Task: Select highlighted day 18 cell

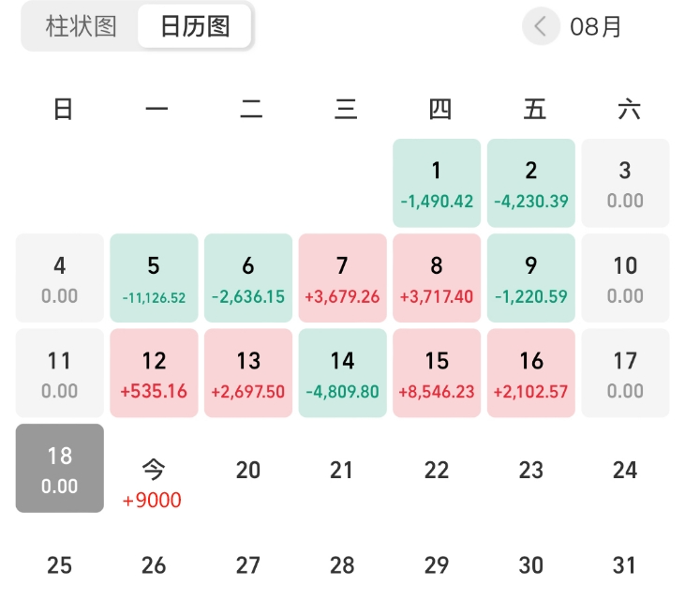Action: [x=60, y=468]
